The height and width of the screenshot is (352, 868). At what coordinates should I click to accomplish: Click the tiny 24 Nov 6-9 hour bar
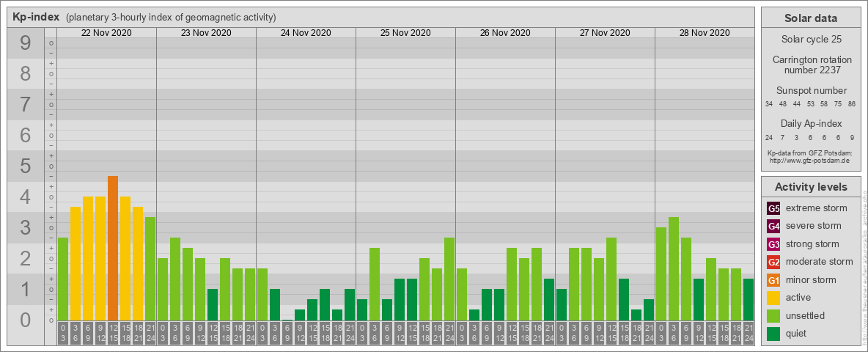click(287, 320)
